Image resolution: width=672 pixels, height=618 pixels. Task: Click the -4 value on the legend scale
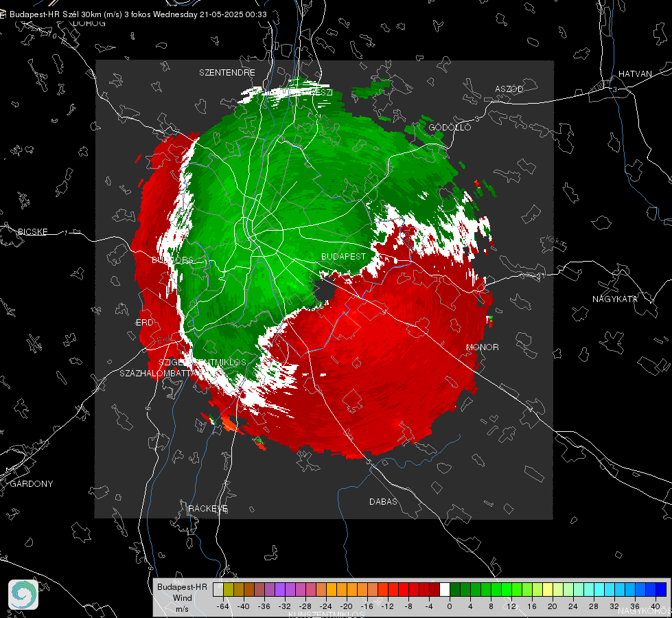429,606
